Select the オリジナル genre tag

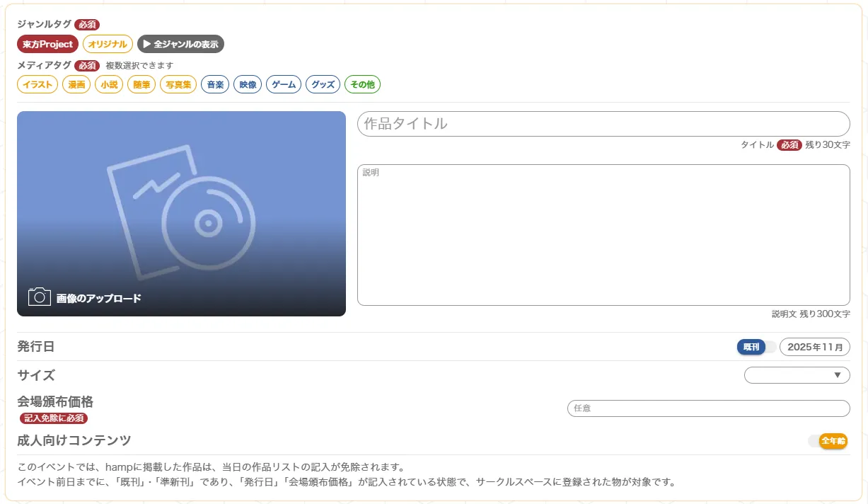tap(108, 44)
